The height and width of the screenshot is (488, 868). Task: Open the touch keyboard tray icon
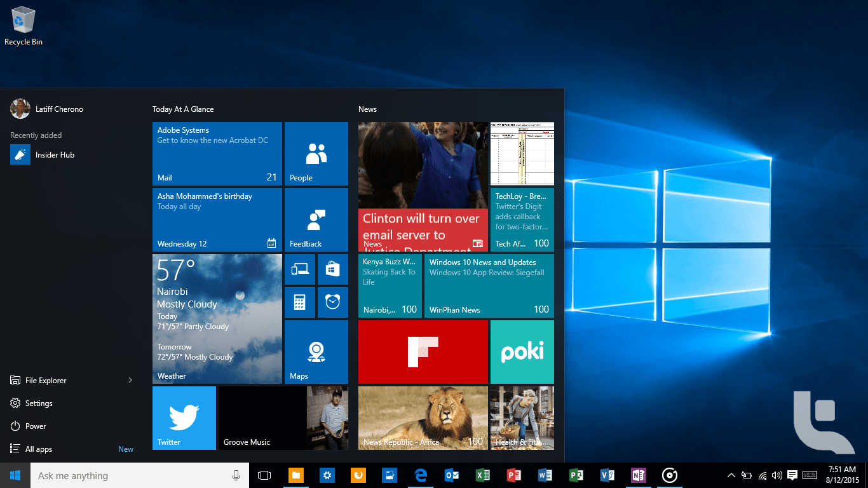click(810, 475)
